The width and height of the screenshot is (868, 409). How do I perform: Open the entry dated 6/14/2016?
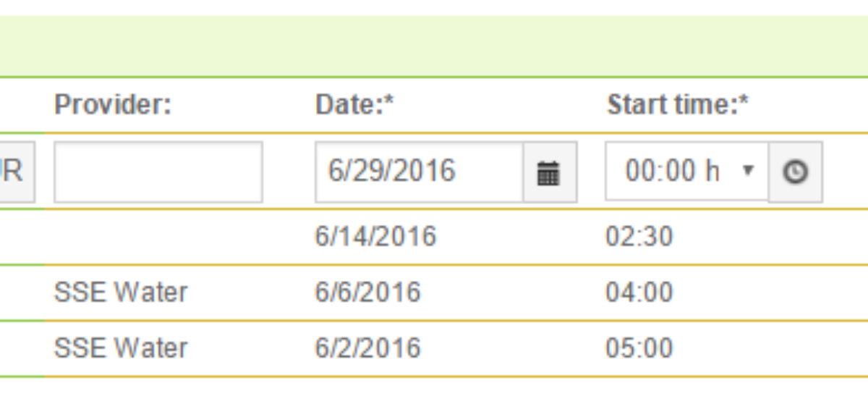[x=375, y=237]
